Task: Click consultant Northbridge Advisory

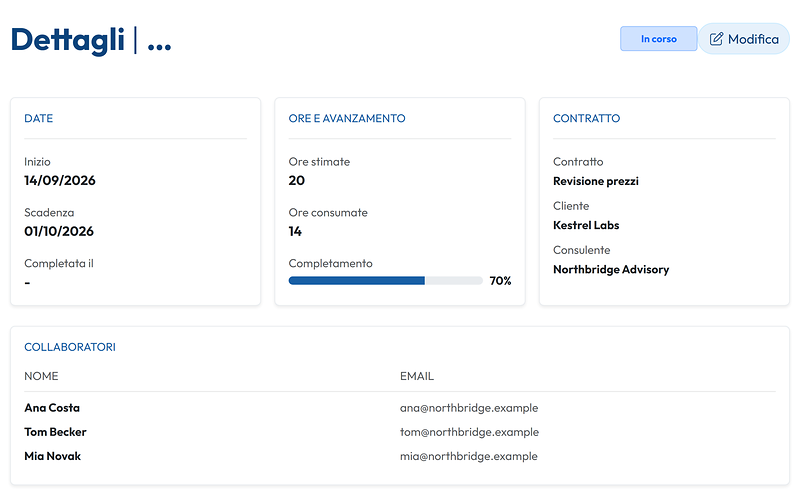Action: click(x=611, y=269)
